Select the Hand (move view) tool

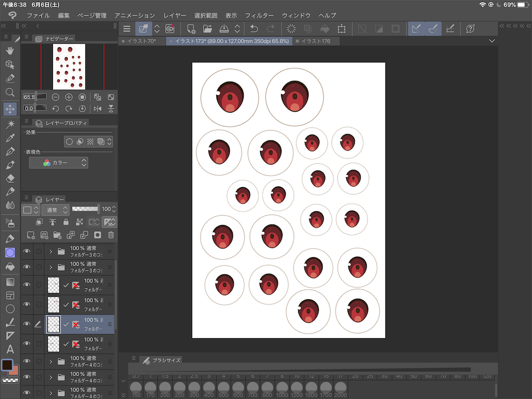tap(10, 51)
